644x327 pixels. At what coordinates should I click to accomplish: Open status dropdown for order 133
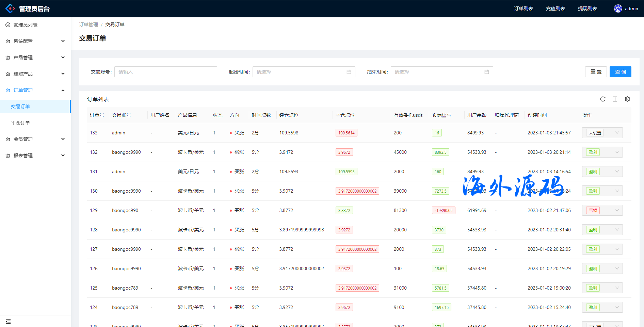point(602,133)
